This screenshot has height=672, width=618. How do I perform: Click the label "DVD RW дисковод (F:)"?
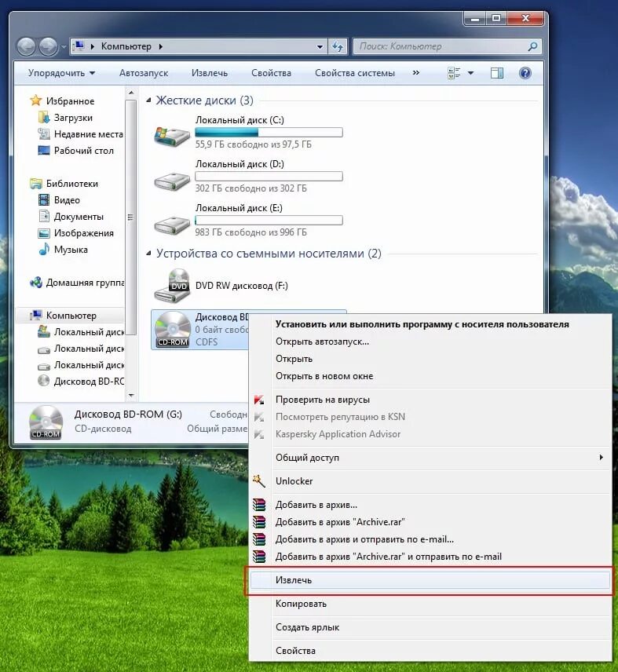point(241,286)
